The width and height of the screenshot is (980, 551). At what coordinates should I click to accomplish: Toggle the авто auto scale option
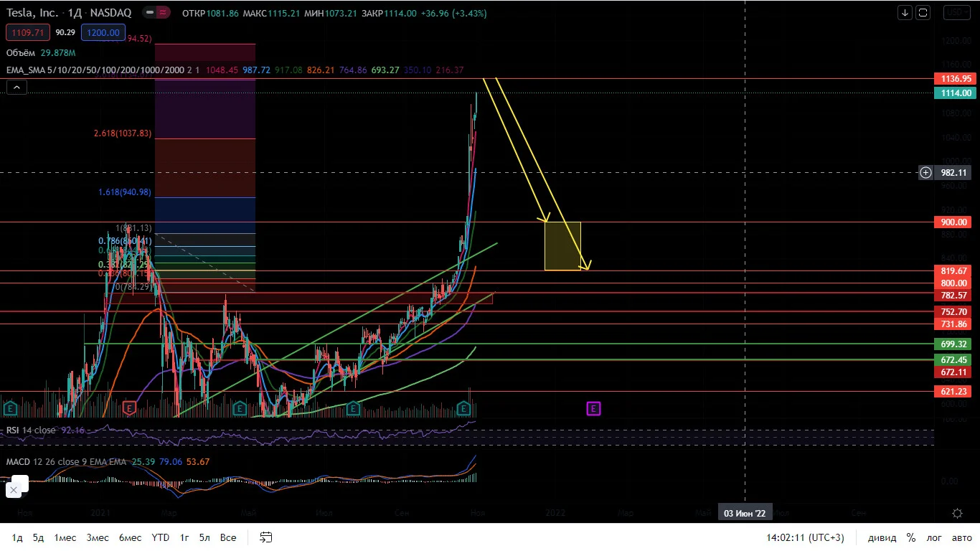click(962, 537)
